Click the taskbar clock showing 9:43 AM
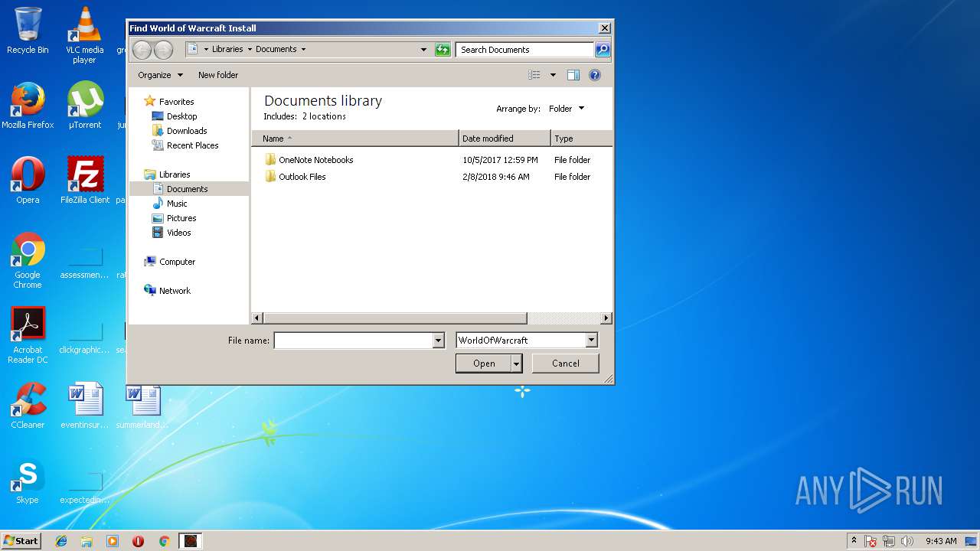The width and height of the screenshot is (980, 551). tap(941, 541)
